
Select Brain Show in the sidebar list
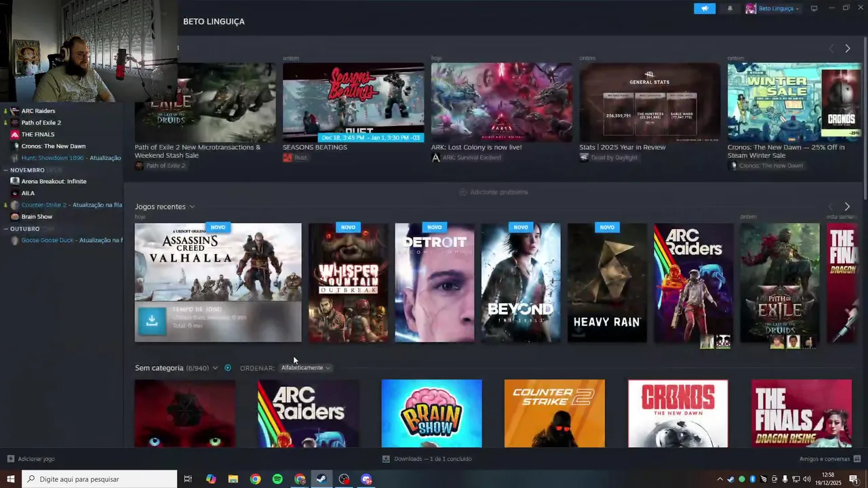click(37, 217)
